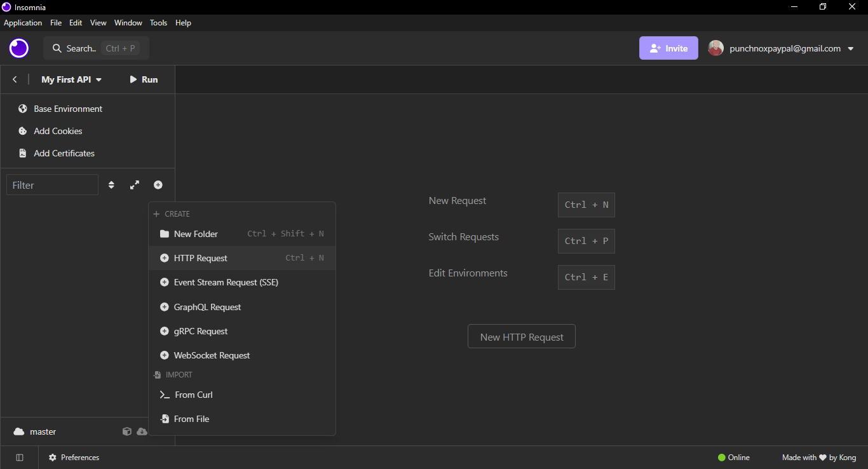Click the New Request label

coord(458,201)
